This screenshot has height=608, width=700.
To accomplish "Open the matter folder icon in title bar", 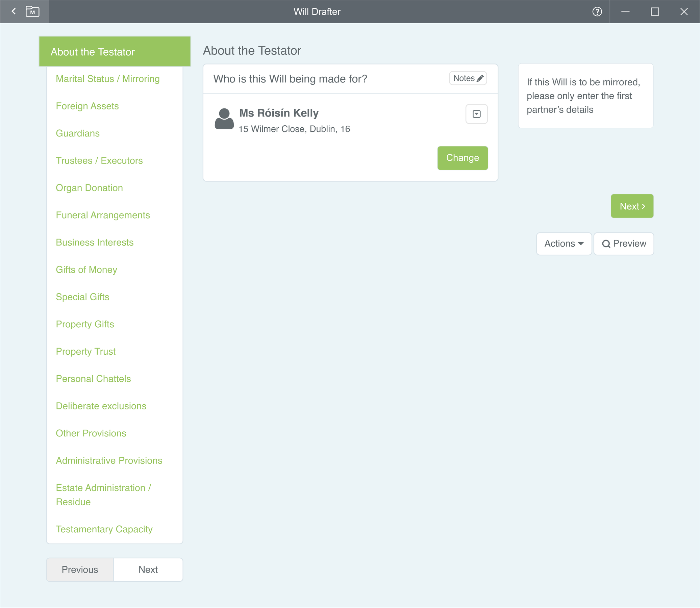I will (x=32, y=11).
